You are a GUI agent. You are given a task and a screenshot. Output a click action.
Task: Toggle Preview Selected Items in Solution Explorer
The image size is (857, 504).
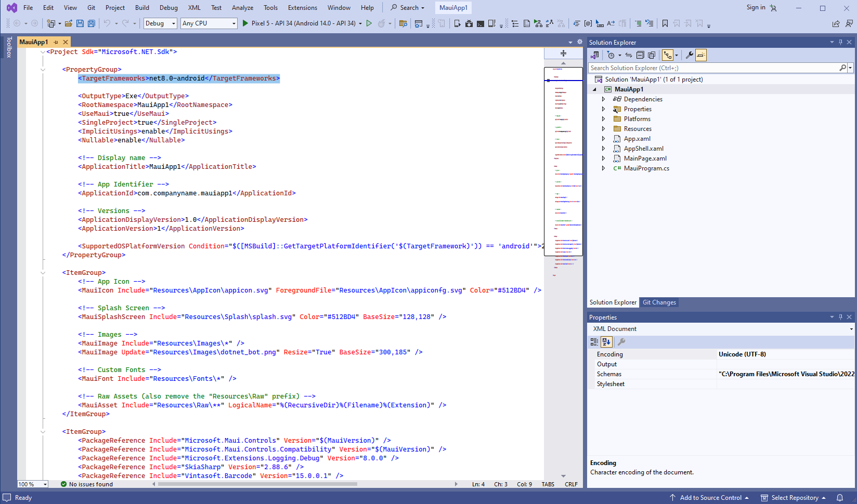pyautogui.click(x=701, y=55)
